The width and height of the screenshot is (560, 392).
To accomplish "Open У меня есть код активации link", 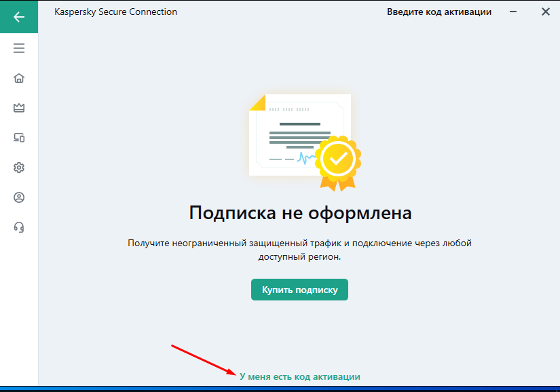I will (x=299, y=376).
